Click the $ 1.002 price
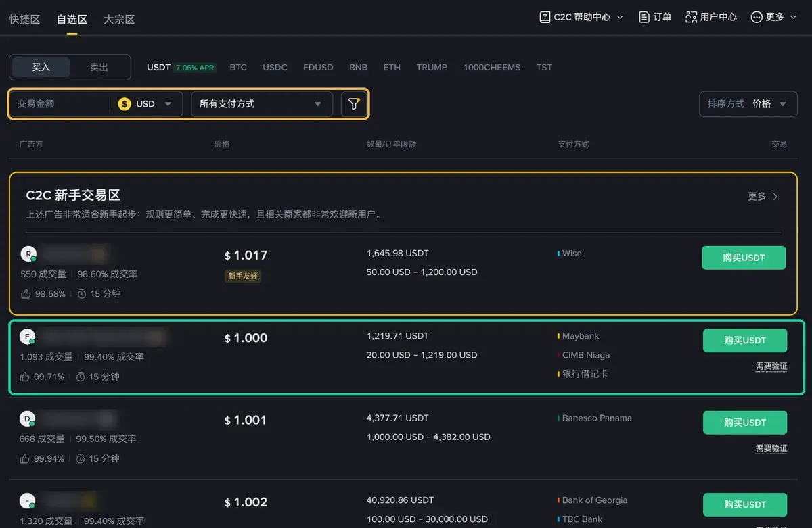 (x=246, y=502)
